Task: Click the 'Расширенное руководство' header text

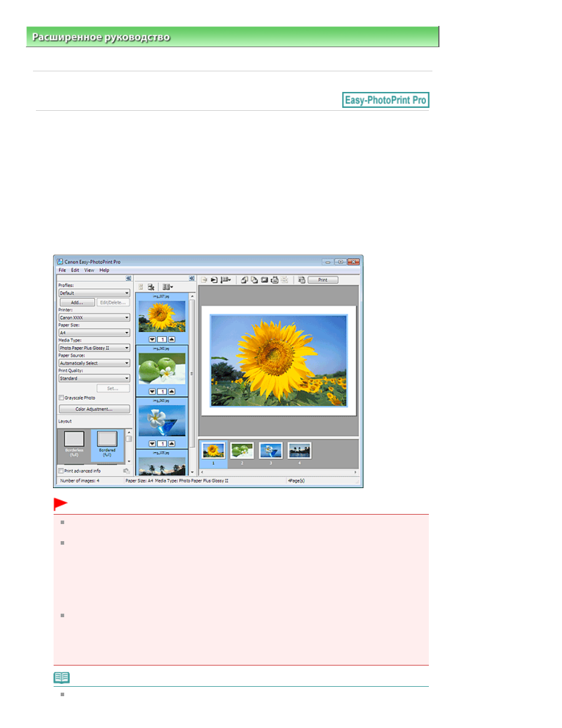Action: point(101,37)
